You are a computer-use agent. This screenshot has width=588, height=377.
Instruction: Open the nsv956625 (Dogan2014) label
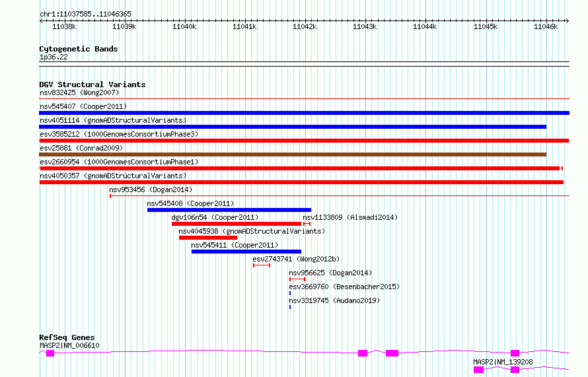[x=330, y=273]
